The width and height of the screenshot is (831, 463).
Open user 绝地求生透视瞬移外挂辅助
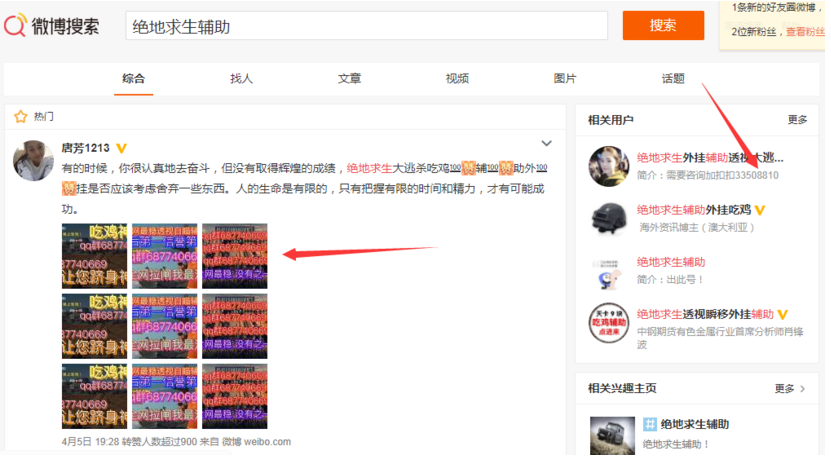(x=705, y=315)
